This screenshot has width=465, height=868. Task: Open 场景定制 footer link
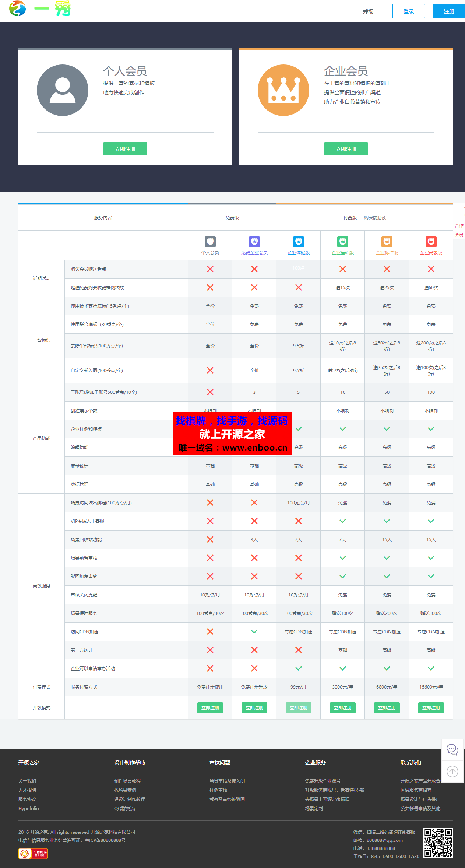coord(314,809)
